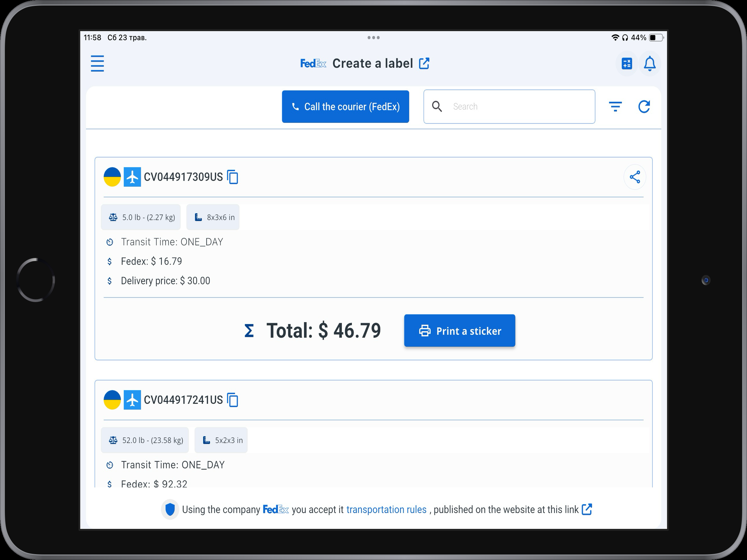Select Fedex: $ 16.79 price line
Screen dimensions: 747x560
tap(151, 261)
